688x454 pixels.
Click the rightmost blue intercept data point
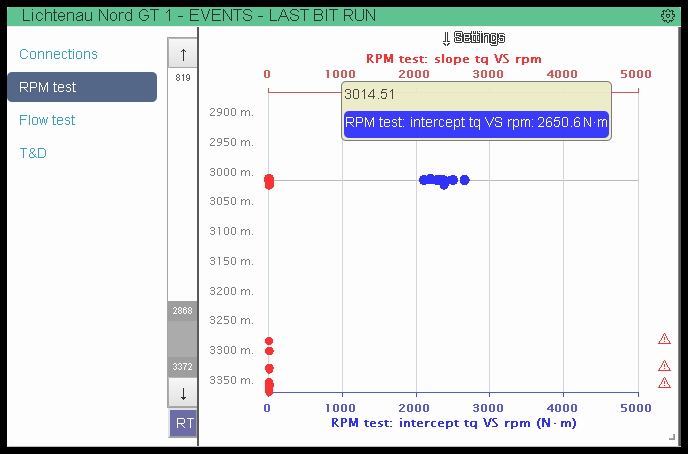[x=465, y=179]
